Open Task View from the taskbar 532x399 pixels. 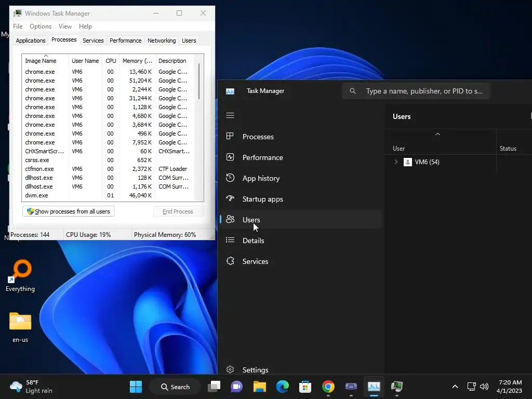click(x=214, y=387)
